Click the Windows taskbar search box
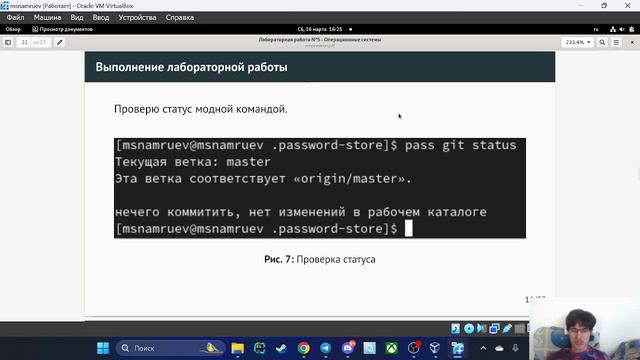 171,348
